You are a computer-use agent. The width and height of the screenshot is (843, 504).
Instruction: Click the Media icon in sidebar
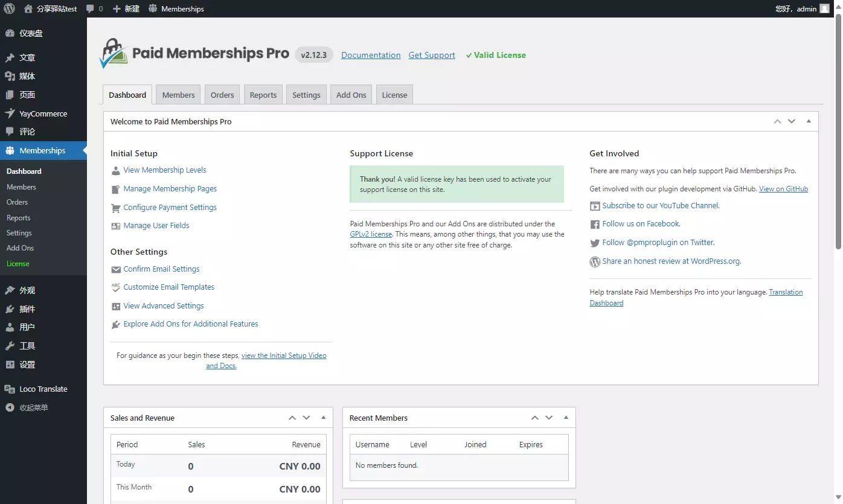pos(10,76)
